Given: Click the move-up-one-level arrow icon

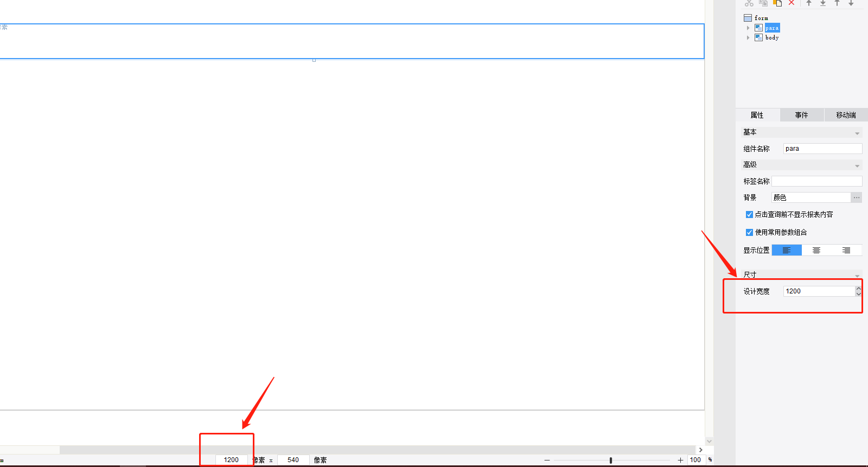Looking at the screenshot, I should (x=837, y=3).
